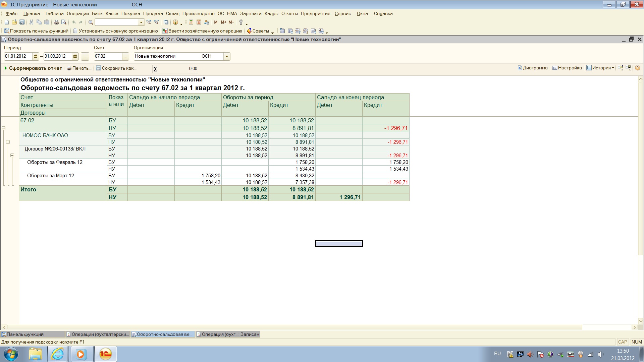Open start date calendar picker
The image size is (644, 362).
point(36,56)
